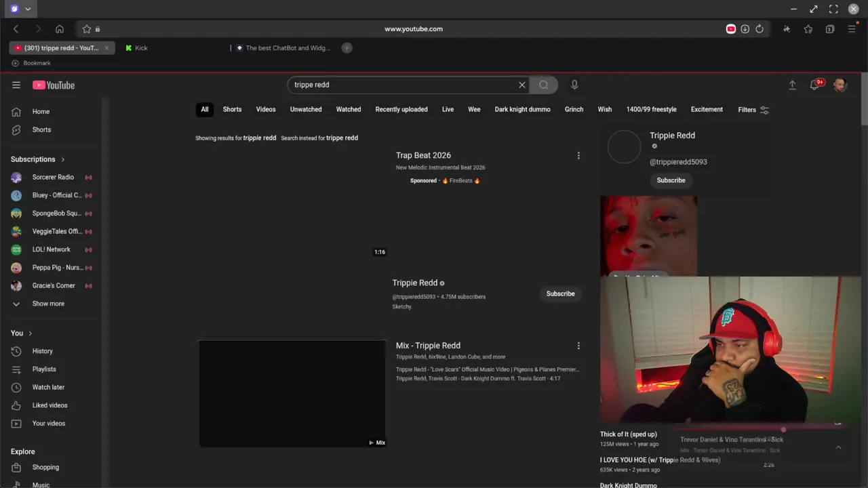Open Sorcerer Radio subscription channel
The width and height of the screenshot is (868, 488).
tap(54, 178)
